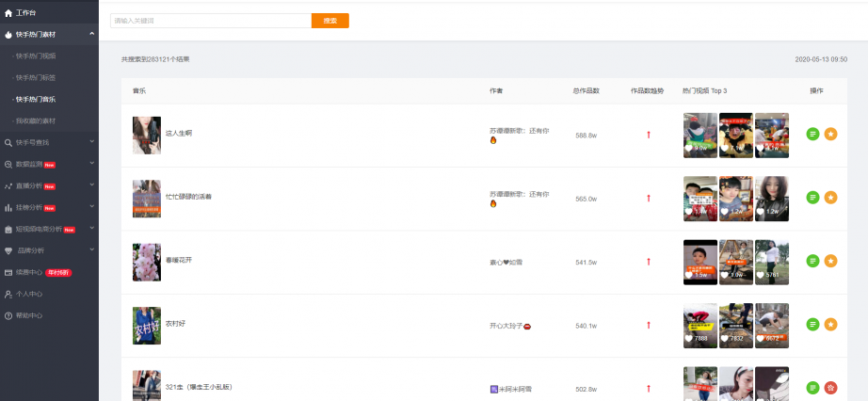Click the 个人中心 person icon
868x401 pixels.
(x=8, y=294)
